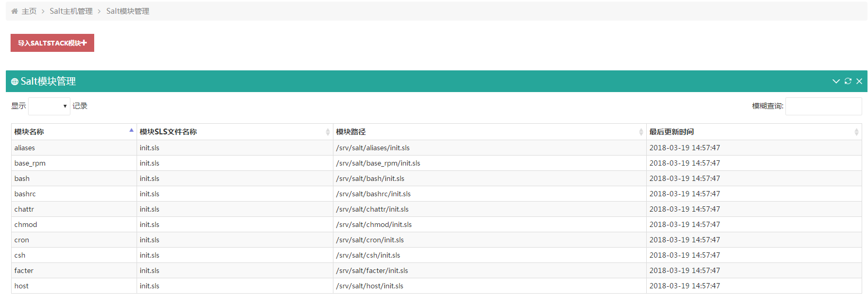The width and height of the screenshot is (868, 300).
Task: Click the host module name cell
Action: coord(22,286)
